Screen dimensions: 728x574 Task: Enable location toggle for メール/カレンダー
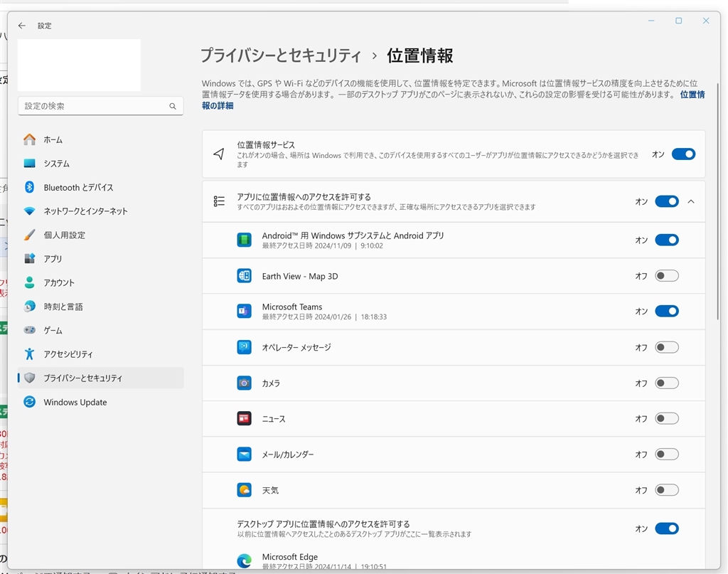click(667, 455)
